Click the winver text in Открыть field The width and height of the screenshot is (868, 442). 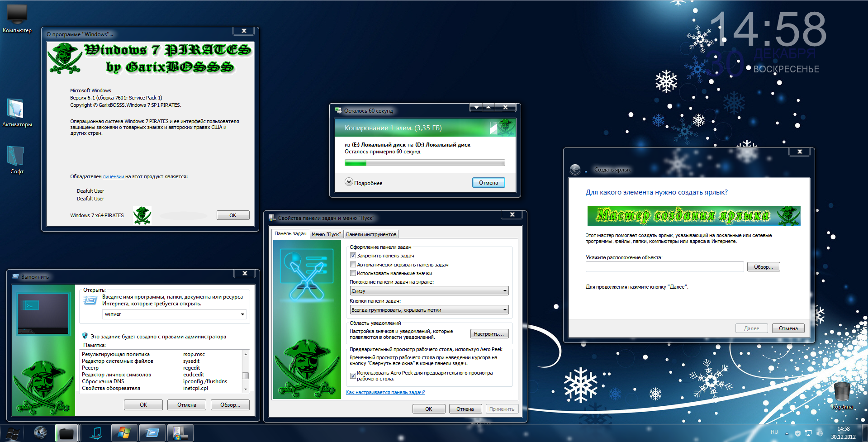tap(113, 314)
